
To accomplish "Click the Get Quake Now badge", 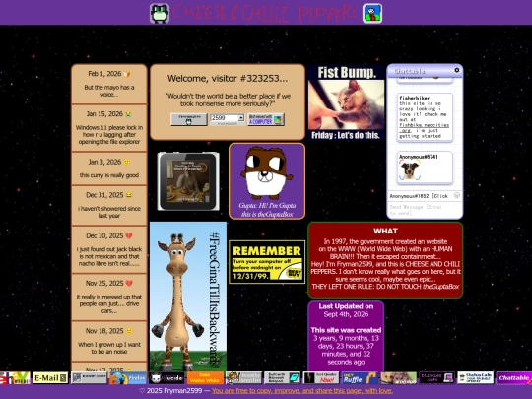I will click(321, 378).
